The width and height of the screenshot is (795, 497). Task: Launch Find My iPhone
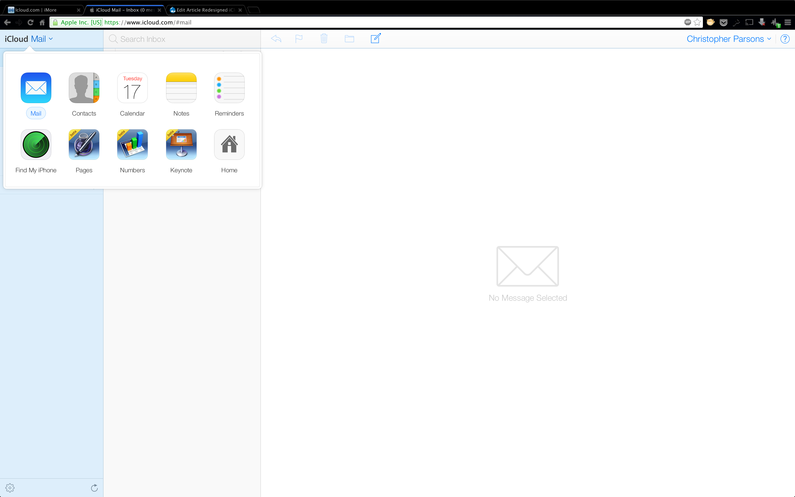pyautogui.click(x=36, y=145)
